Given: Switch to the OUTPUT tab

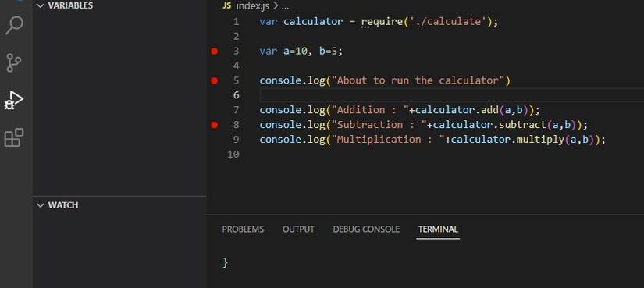Looking at the screenshot, I should pos(298,229).
